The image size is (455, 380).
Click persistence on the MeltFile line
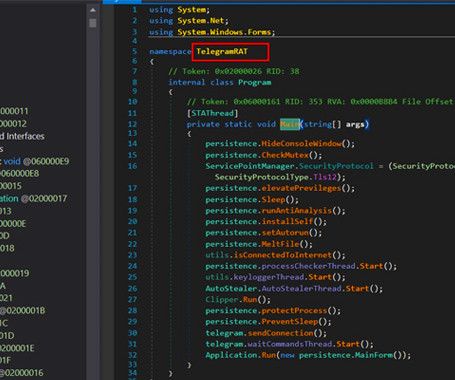point(231,244)
